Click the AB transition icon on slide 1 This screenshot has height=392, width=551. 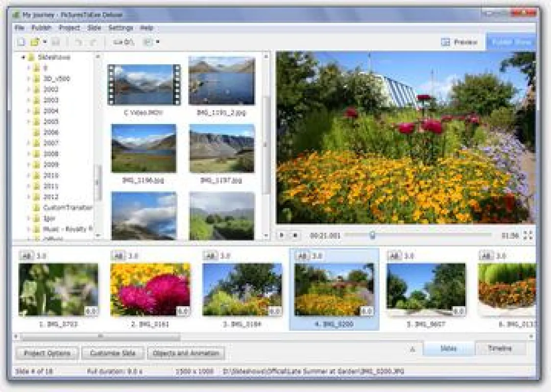click(x=26, y=256)
